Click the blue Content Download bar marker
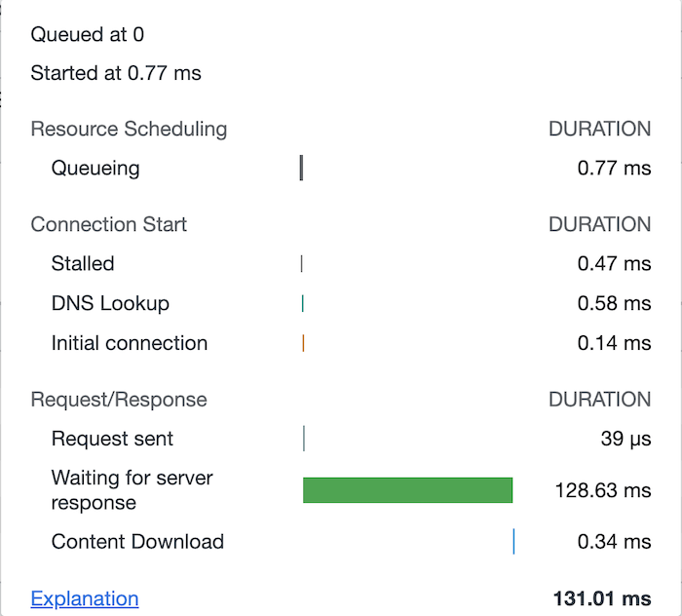Viewport: 682px width, 616px height. (513, 542)
